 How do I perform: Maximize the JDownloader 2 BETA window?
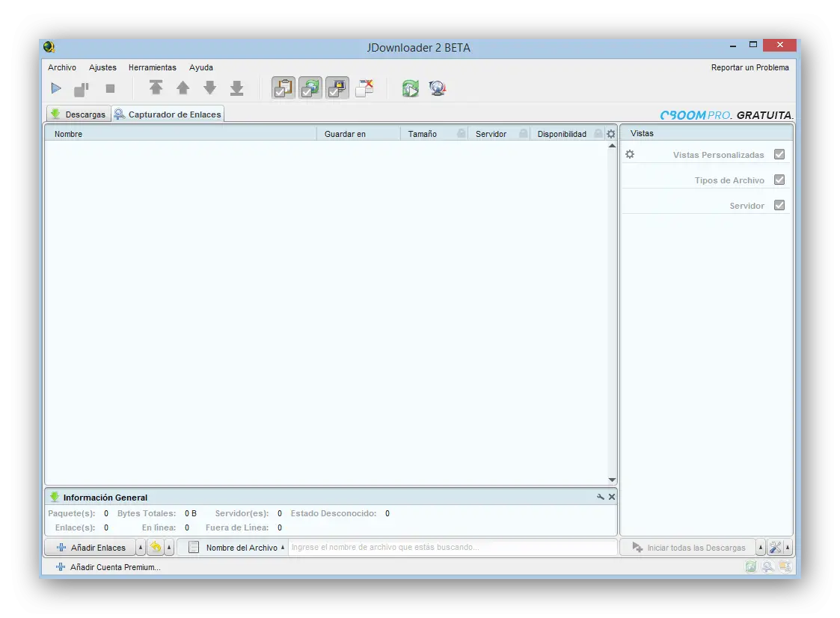tap(752, 45)
